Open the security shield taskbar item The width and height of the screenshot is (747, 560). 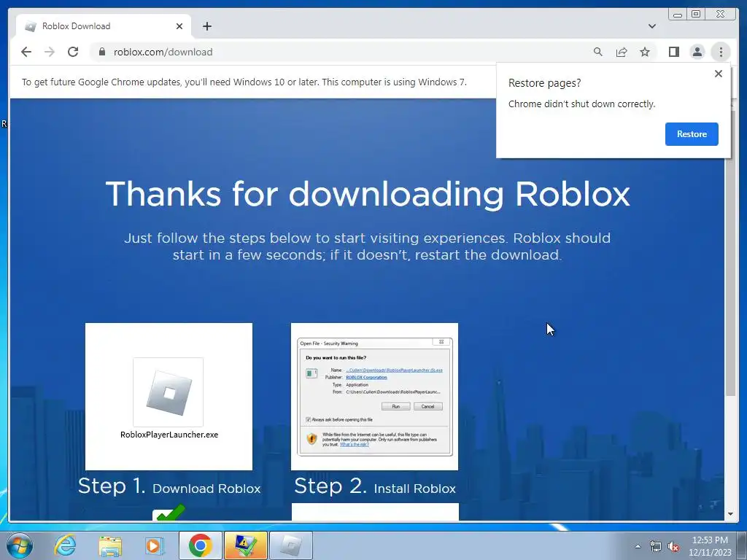tap(245, 545)
